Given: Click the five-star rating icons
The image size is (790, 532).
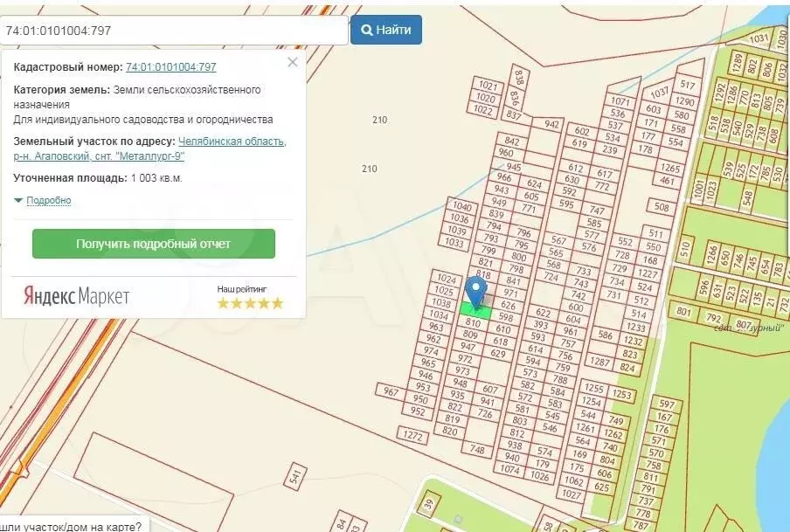Looking at the screenshot, I should pos(250,303).
